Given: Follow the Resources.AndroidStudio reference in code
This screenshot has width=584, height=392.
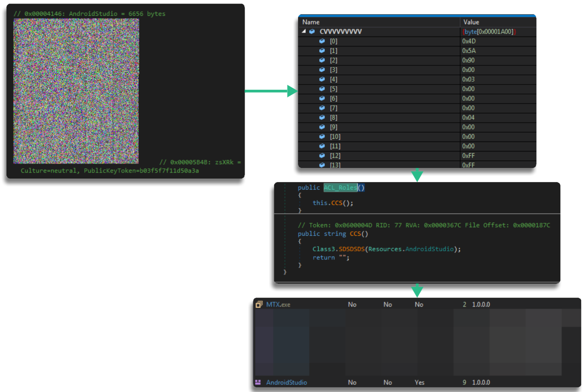Looking at the screenshot, I should click(429, 249).
